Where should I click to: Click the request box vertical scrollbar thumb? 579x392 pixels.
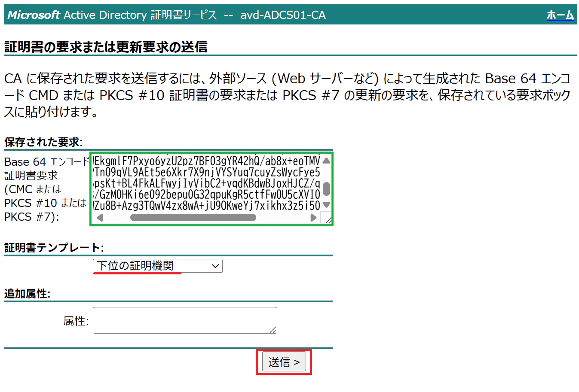326,189
